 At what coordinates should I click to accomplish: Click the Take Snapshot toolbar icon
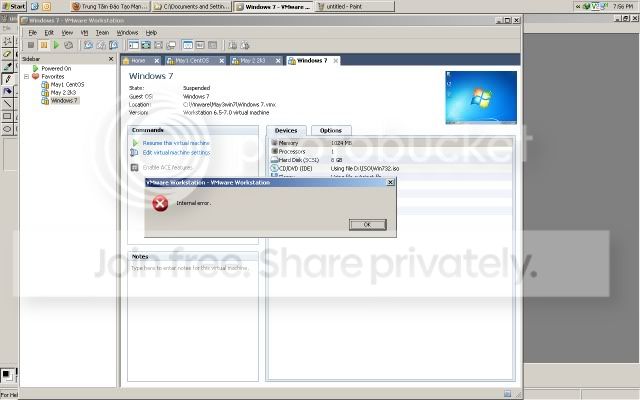pyautogui.click(x=88, y=45)
